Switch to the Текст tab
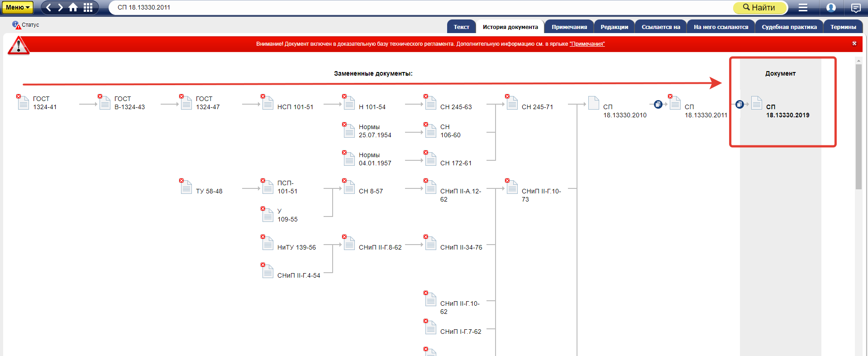The image size is (868, 356). (461, 27)
